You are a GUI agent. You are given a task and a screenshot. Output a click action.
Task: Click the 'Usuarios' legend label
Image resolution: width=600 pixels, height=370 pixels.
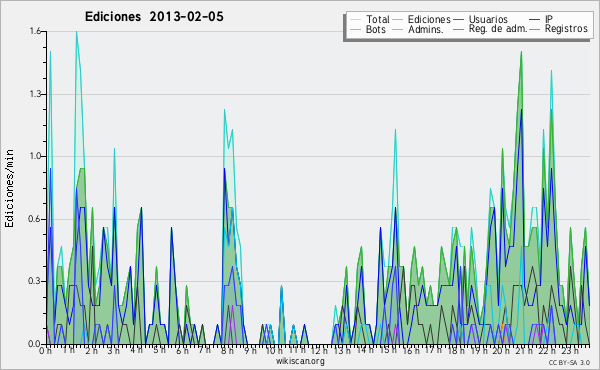(488, 19)
